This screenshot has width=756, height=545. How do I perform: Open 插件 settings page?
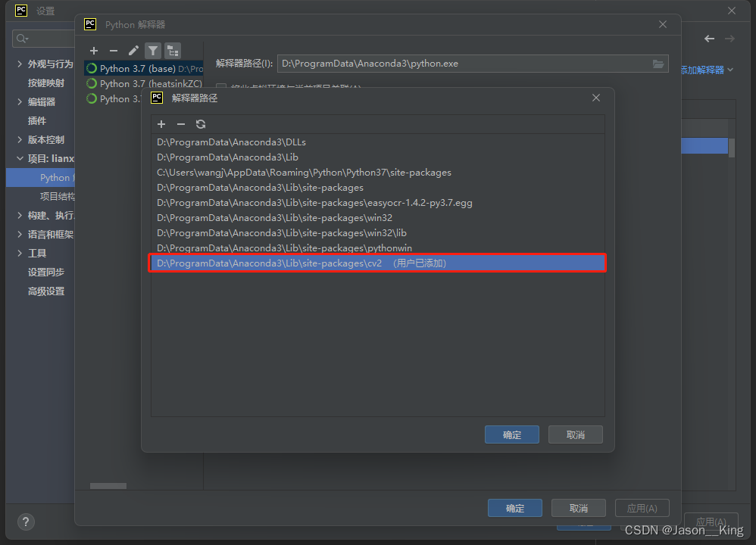pyautogui.click(x=37, y=120)
